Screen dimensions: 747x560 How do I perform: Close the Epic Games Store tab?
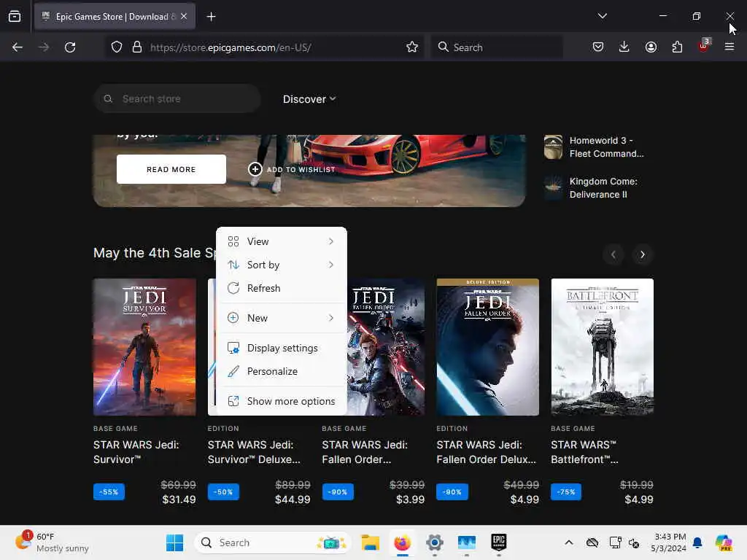(184, 16)
